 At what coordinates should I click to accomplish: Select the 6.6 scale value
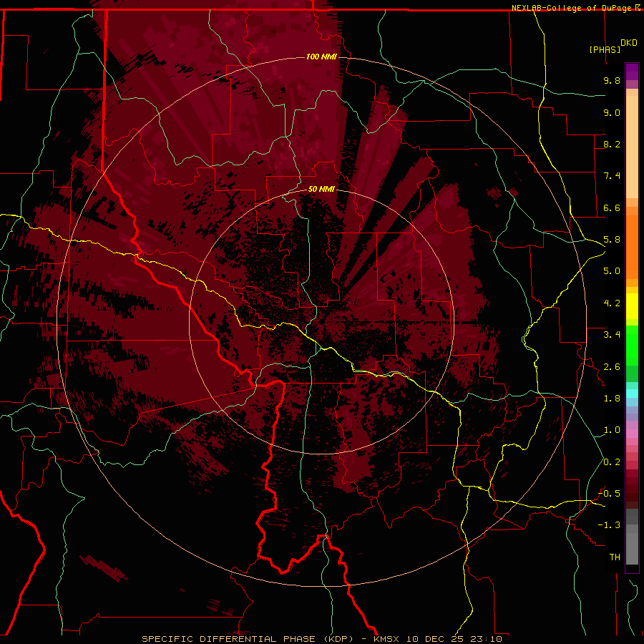pyautogui.click(x=612, y=208)
